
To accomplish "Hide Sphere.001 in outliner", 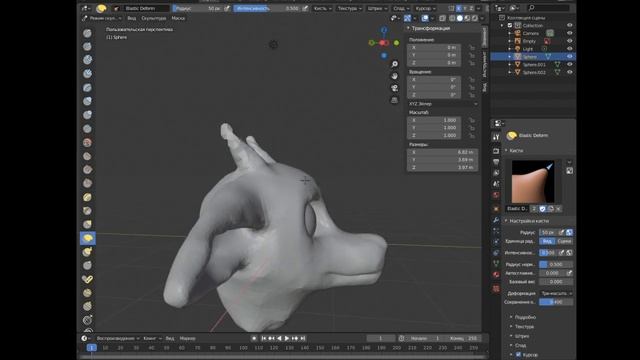I will (569, 64).
